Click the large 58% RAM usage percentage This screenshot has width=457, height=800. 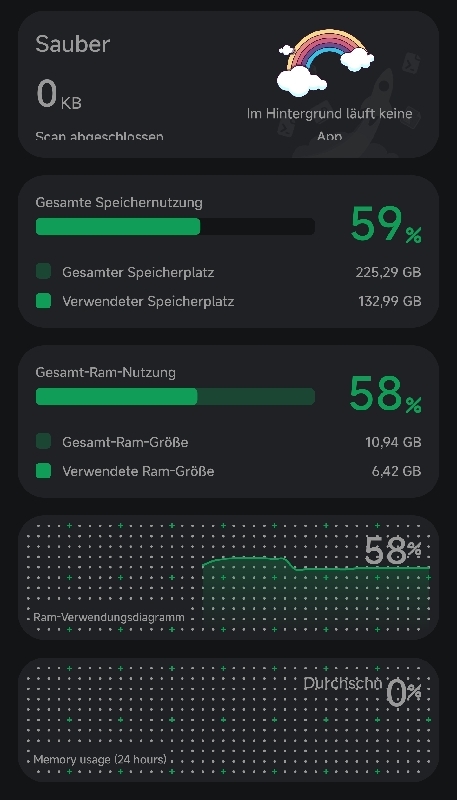386,394
